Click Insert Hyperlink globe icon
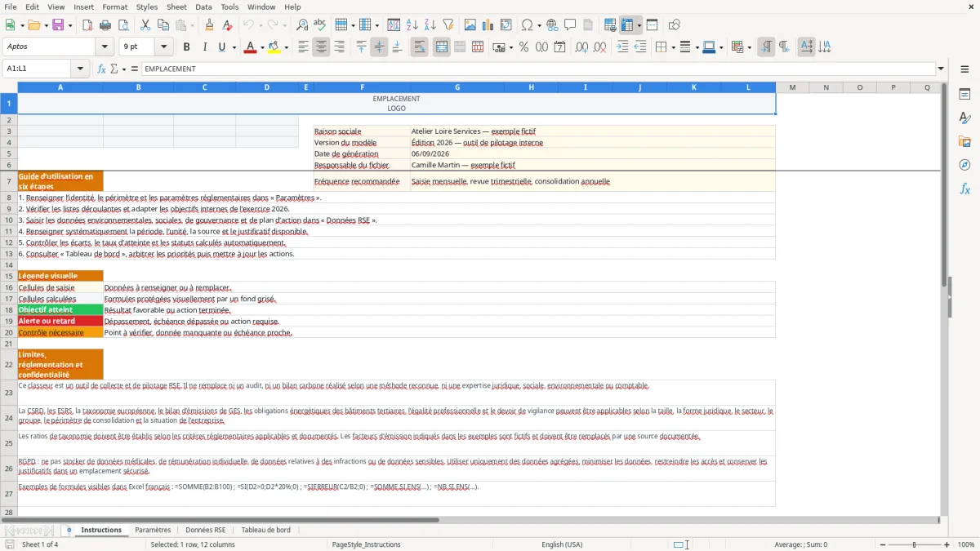Image resolution: width=980 pixels, height=551 pixels. [x=552, y=25]
